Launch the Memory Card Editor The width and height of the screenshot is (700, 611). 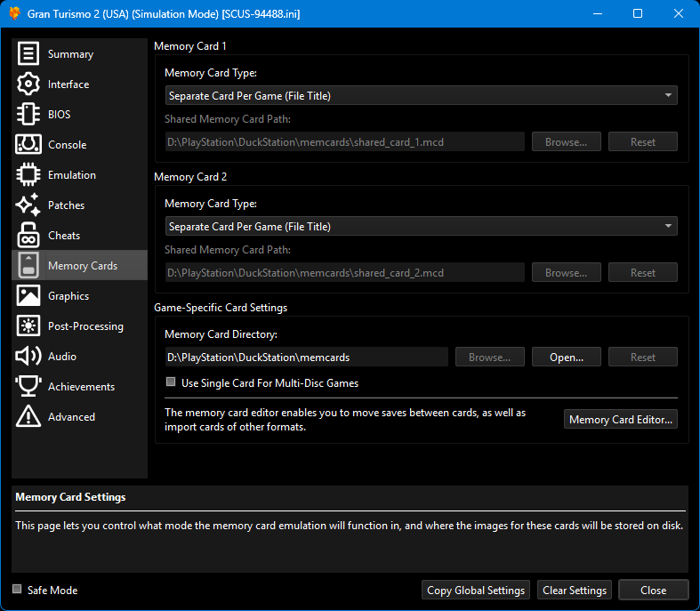(620, 420)
